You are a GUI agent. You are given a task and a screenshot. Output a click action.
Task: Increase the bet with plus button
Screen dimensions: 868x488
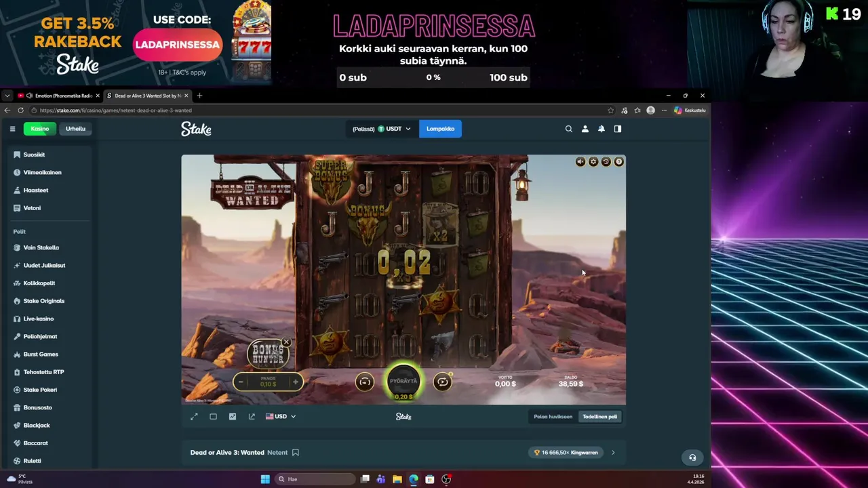click(296, 382)
